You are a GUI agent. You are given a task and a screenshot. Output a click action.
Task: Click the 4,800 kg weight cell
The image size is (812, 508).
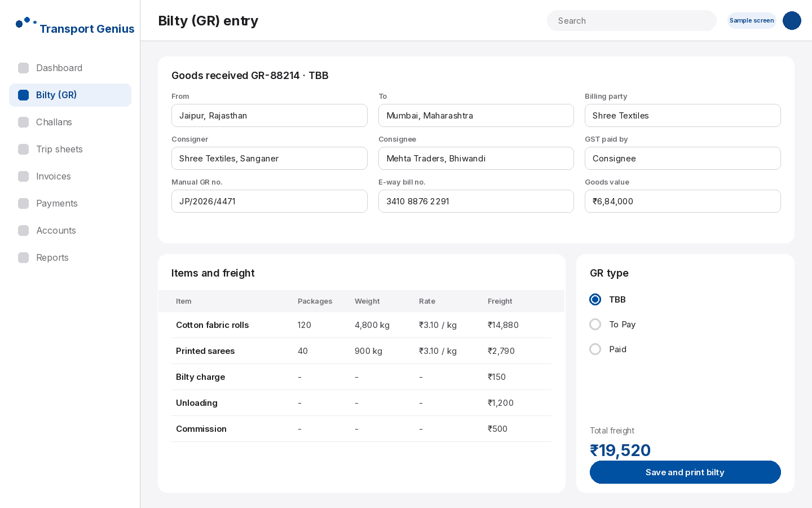coord(372,325)
